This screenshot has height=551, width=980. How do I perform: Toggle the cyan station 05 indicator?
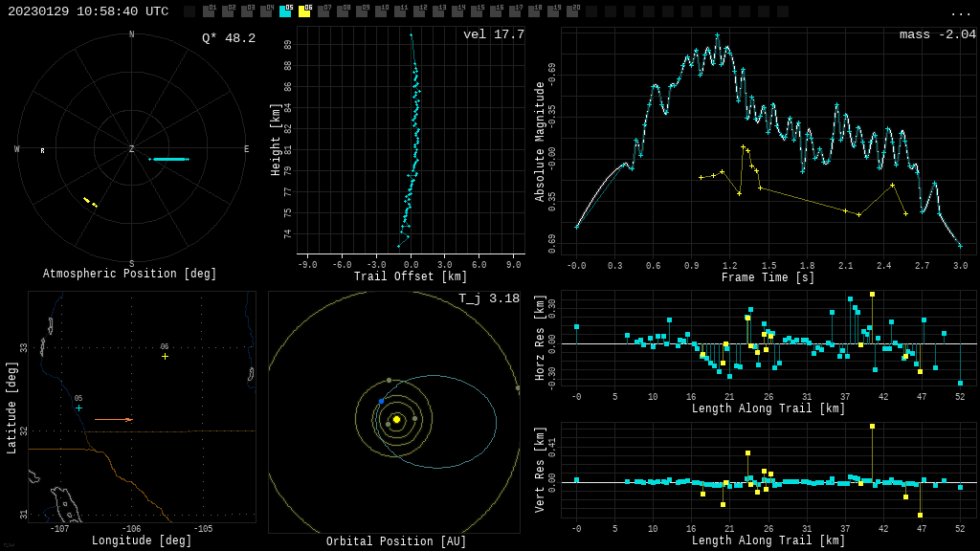(x=285, y=11)
